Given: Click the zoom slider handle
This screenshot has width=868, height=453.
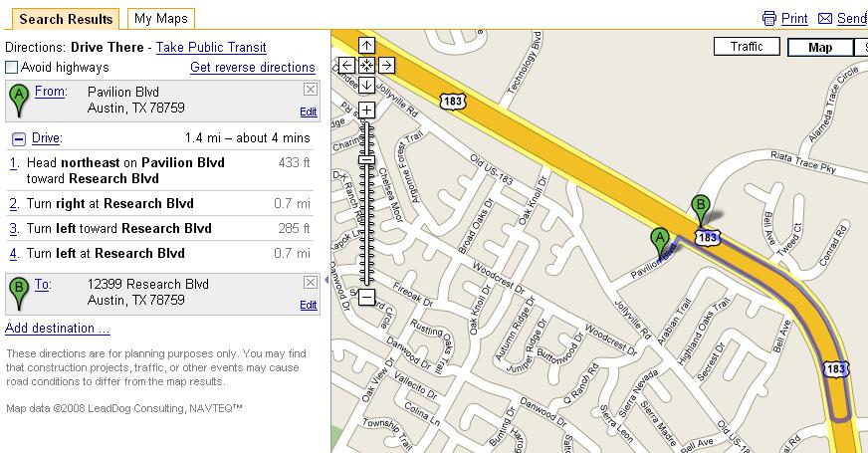Looking at the screenshot, I should pyautogui.click(x=366, y=160).
